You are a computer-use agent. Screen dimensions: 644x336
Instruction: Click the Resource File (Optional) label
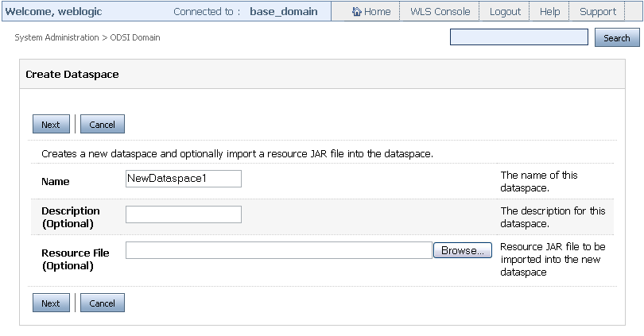pyautogui.click(x=76, y=259)
